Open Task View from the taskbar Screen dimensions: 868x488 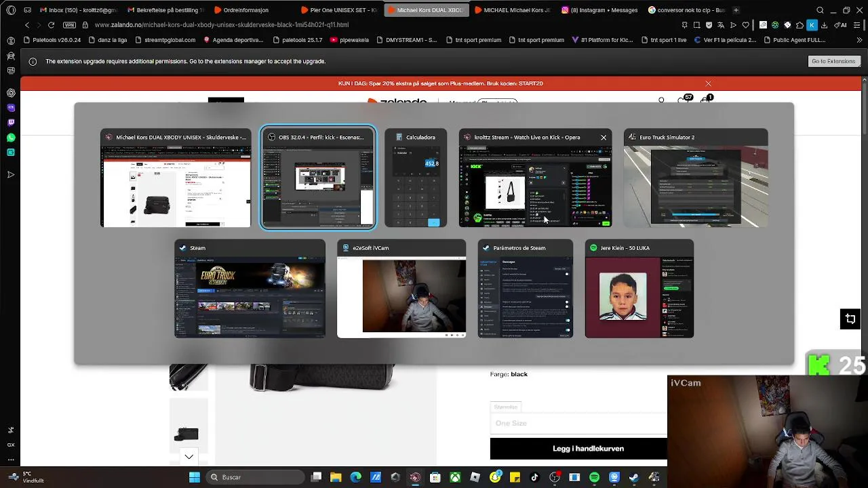(x=317, y=477)
